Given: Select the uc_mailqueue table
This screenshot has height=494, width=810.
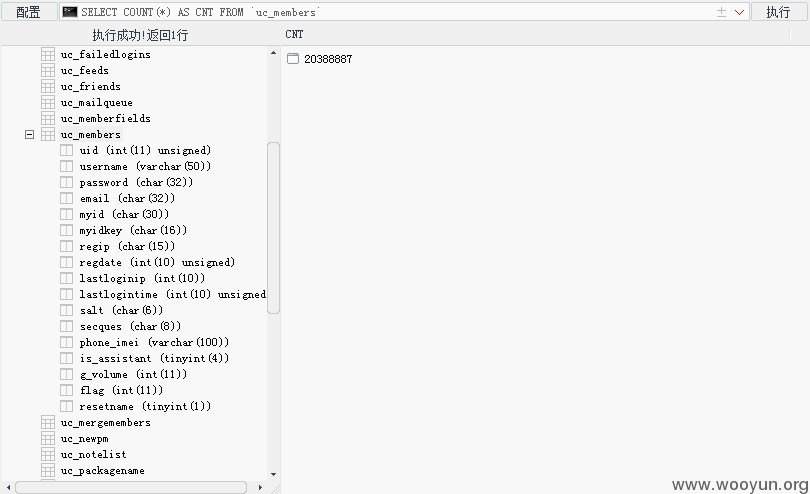Looking at the screenshot, I should [96, 102].
